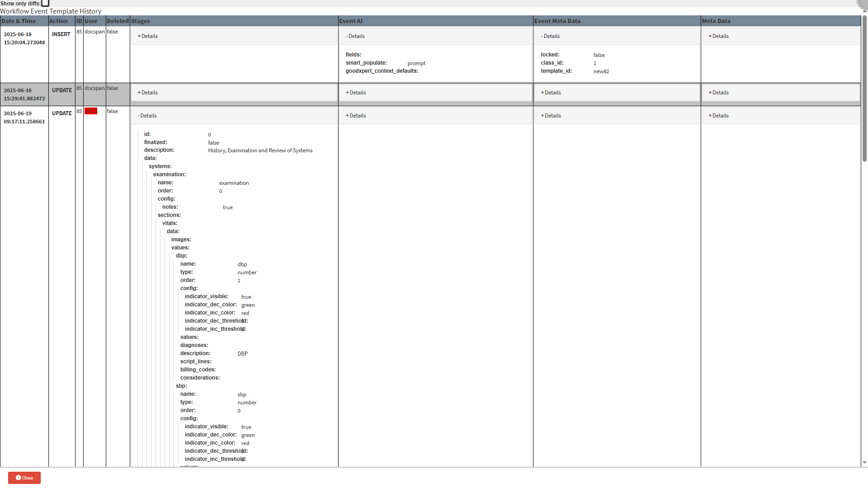Collapse Stages details in 2025-06-19 row
Viewport: 868px width, 488px height.
[x=147, y=116]
